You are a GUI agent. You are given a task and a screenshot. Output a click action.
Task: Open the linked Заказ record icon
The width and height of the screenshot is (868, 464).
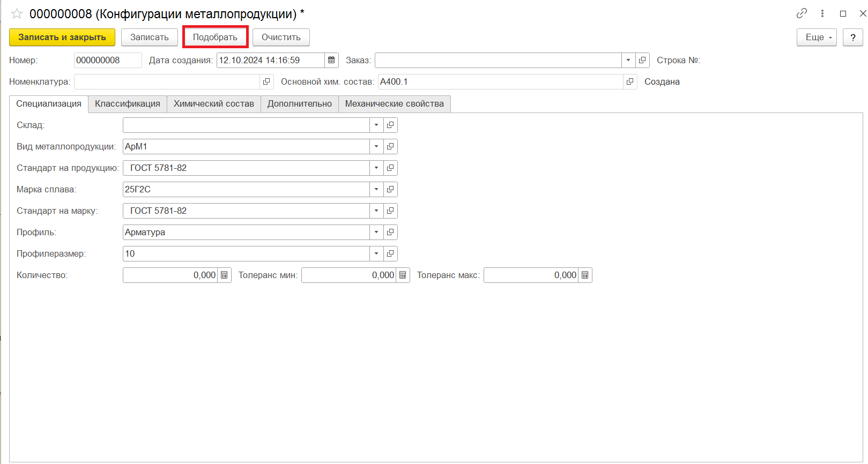coord(642,60)
